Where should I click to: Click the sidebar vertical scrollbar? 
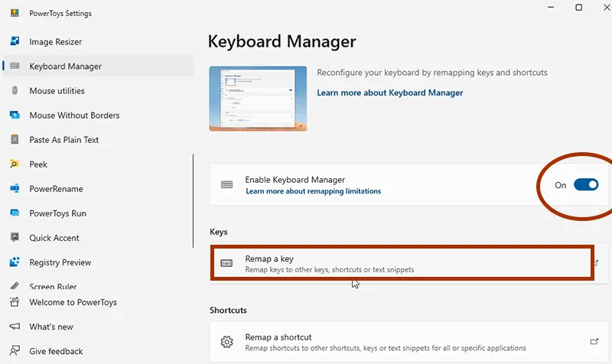tap(193, 201)
